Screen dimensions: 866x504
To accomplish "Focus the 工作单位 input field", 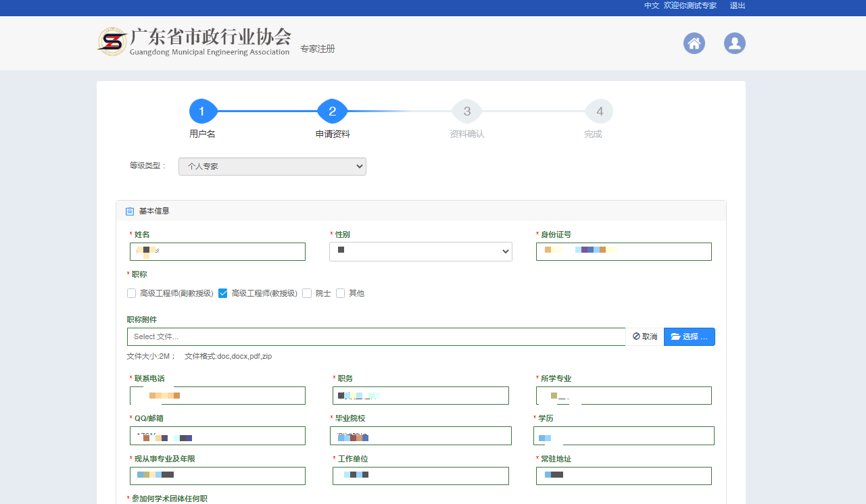I will click(420, 476).
